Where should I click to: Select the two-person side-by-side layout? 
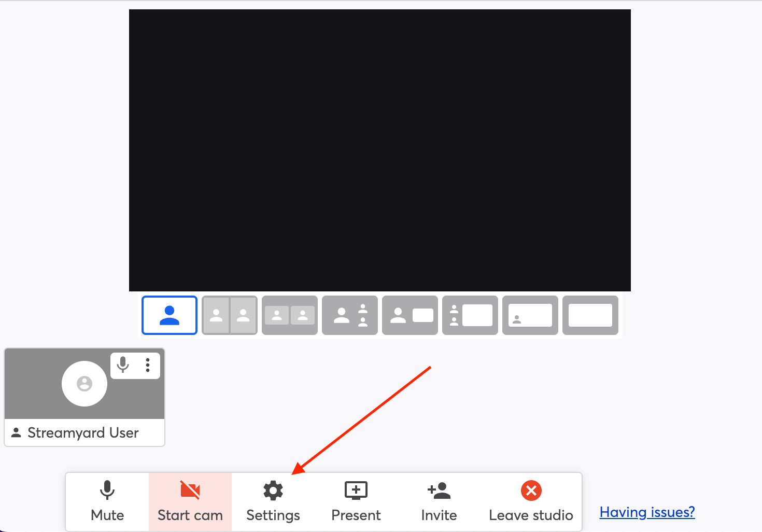point(230,315)
